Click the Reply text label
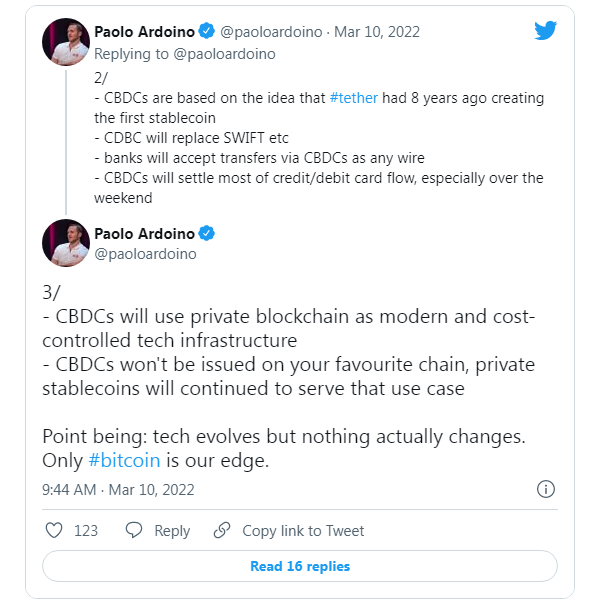Screen dimensions: 605x605 [172, 531]
